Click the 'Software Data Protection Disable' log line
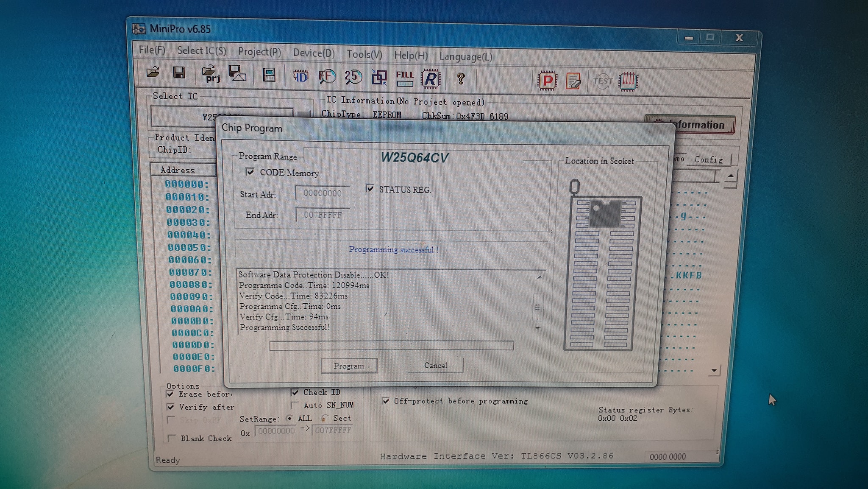This screenshot has width=868, height=489. point(314,275)
